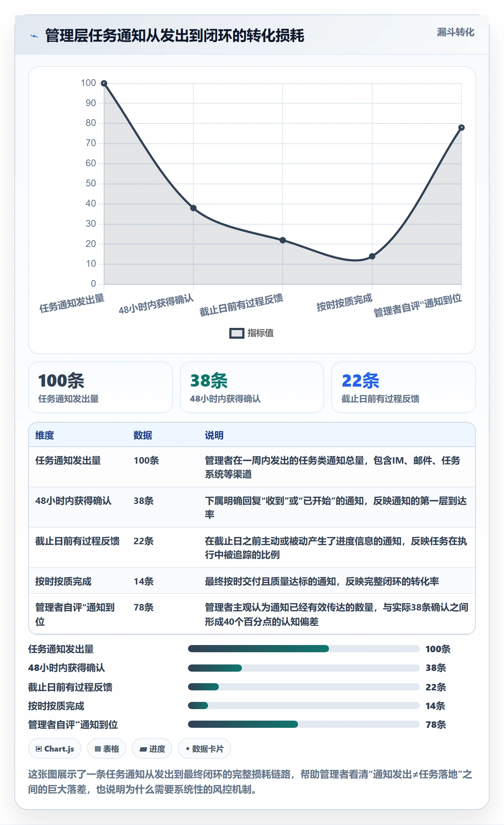This screenshot has width=504, height=825.
Task: Click the chart data point at 78
Action: click(x=461, y=127)
